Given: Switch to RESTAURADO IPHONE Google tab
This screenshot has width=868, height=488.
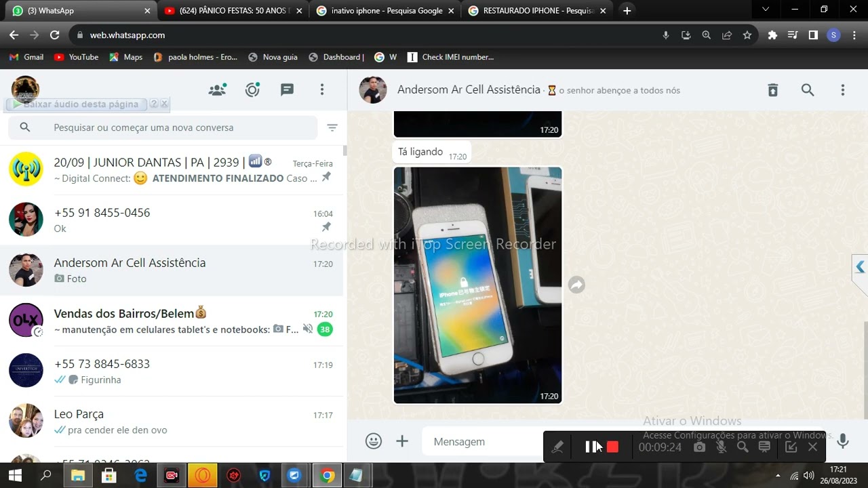Looking at the screenshot, I should (537, 11).
